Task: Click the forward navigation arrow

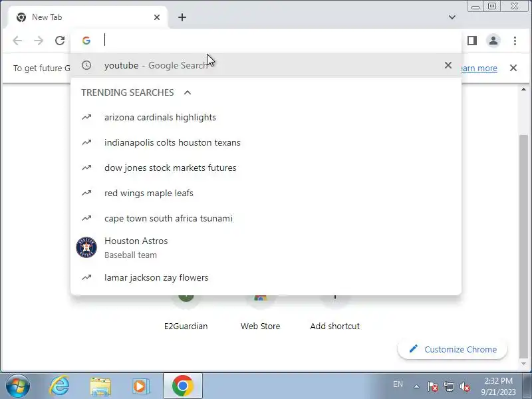Action: [39, 41]
